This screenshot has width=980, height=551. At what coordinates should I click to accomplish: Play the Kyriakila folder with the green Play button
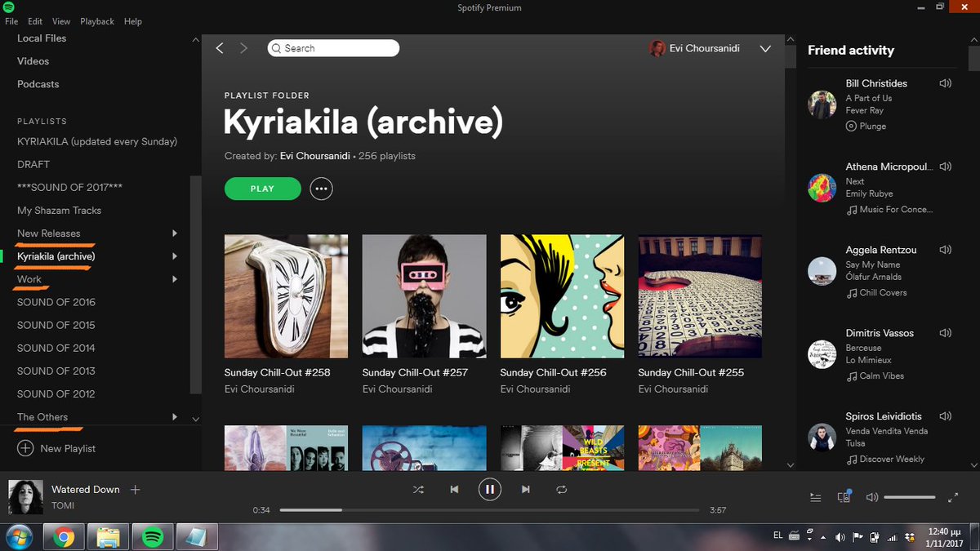coord(262,189)
